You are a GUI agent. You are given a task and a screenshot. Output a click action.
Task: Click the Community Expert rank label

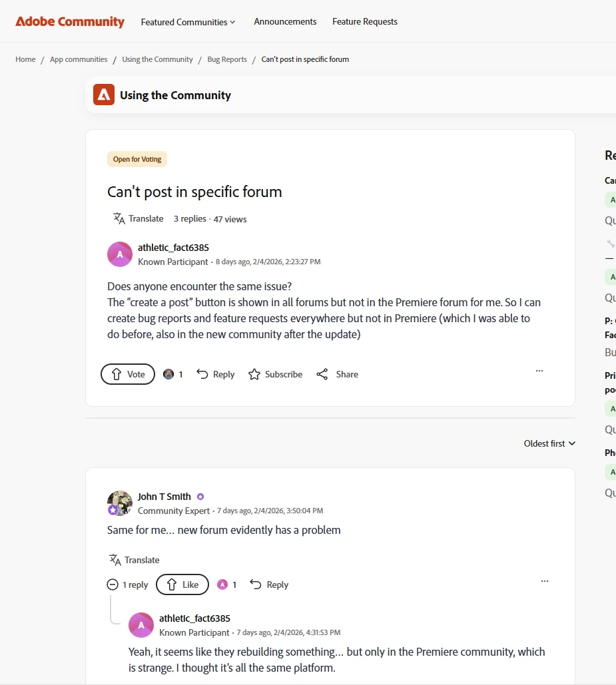click(174, 511)
